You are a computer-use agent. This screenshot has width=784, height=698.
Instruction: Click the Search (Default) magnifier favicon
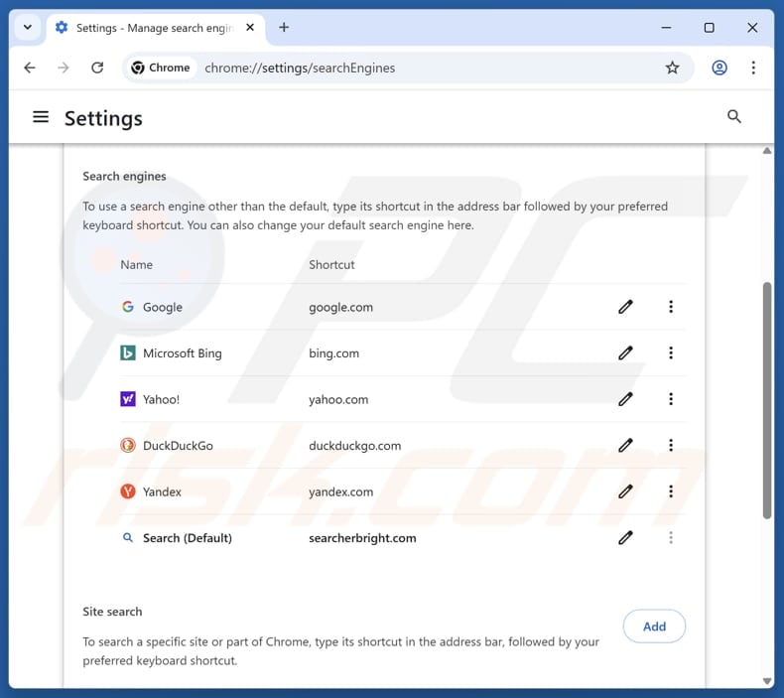(128, 537)
